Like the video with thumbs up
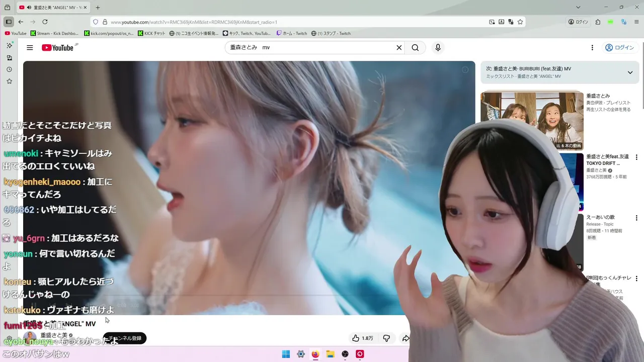Screen dimensions: 644x362 pos(362,338)
